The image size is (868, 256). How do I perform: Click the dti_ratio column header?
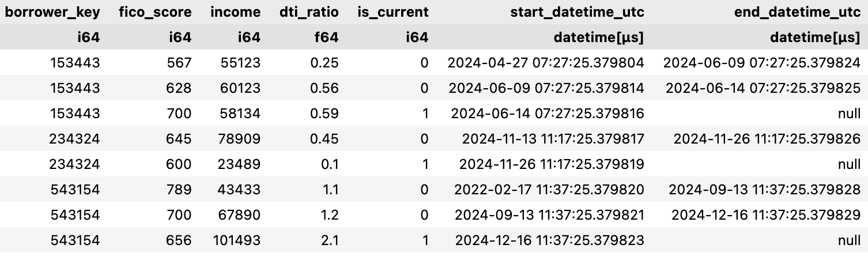tap(308, 12)
